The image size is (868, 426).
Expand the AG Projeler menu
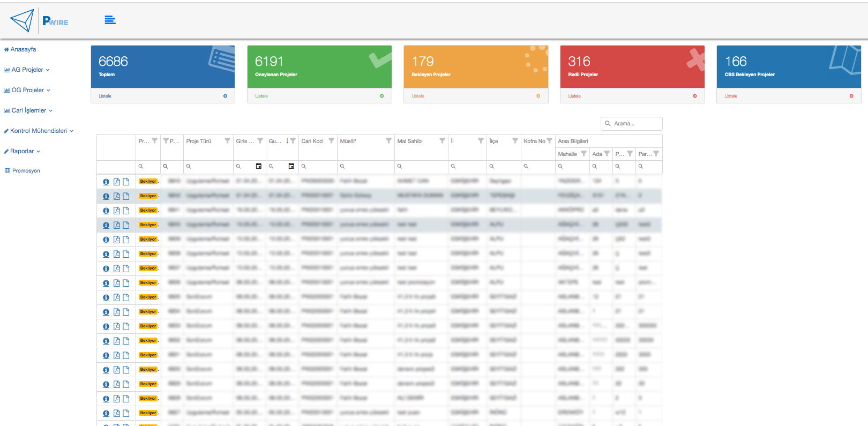point(27,70)
